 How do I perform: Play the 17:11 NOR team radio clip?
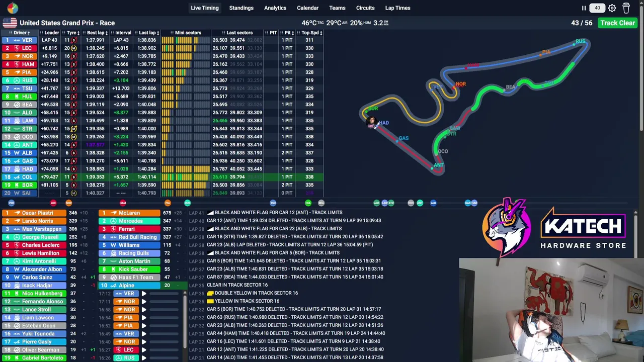(144, 302)
